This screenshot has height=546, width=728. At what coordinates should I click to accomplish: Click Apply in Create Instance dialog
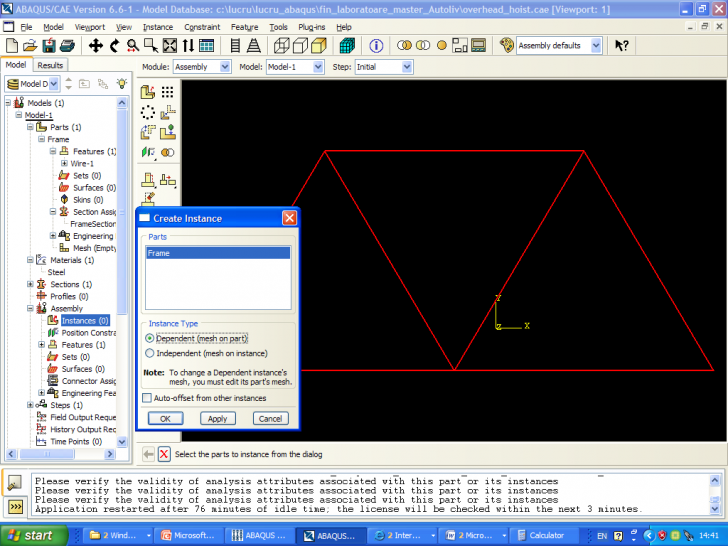[217, 419]
